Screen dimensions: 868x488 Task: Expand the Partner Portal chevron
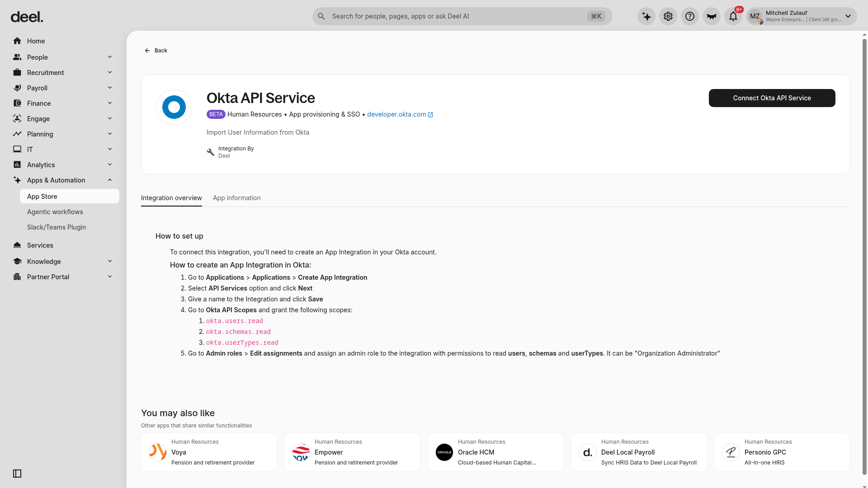tap(110, 277)
